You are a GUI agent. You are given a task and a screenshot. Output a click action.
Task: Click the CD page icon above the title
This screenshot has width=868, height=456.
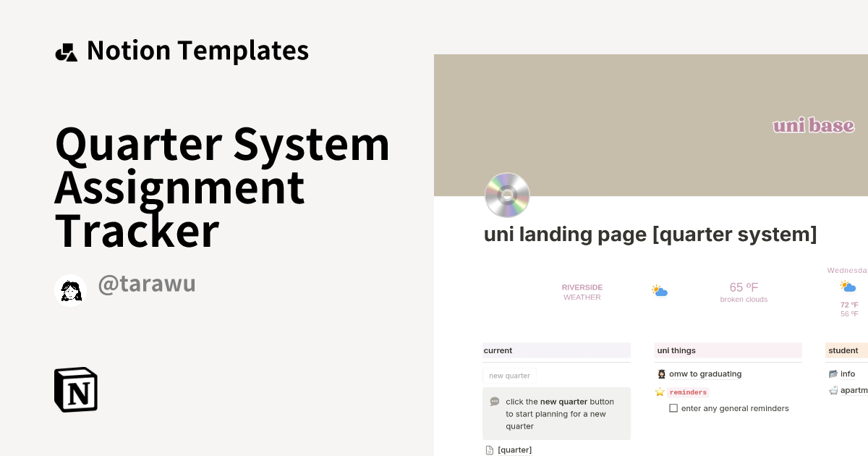click(x=507, y=195)
